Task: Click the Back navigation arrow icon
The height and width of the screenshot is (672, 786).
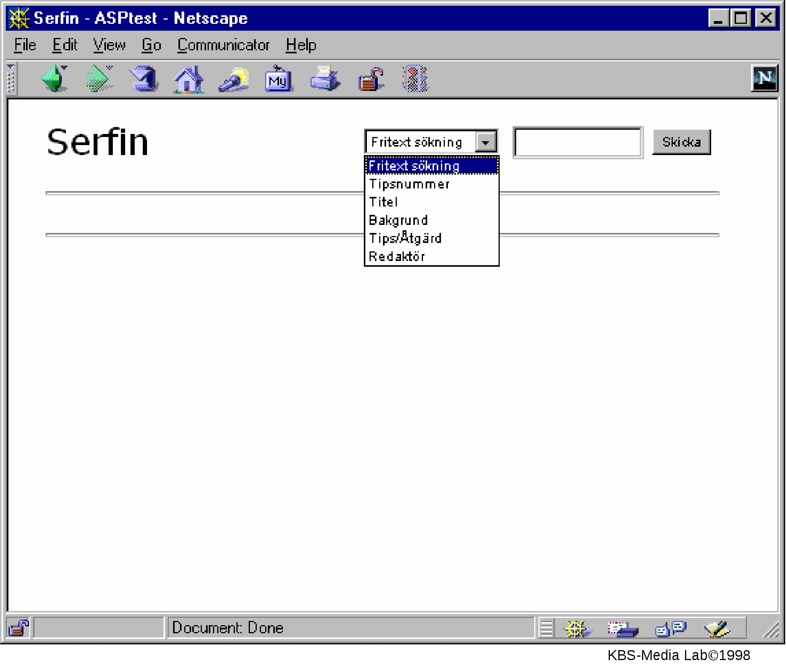Action: click(x=54, y=78)
